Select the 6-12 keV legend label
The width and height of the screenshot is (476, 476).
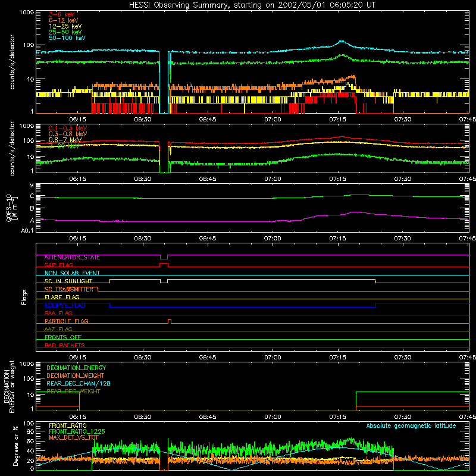tap(63, 20)
